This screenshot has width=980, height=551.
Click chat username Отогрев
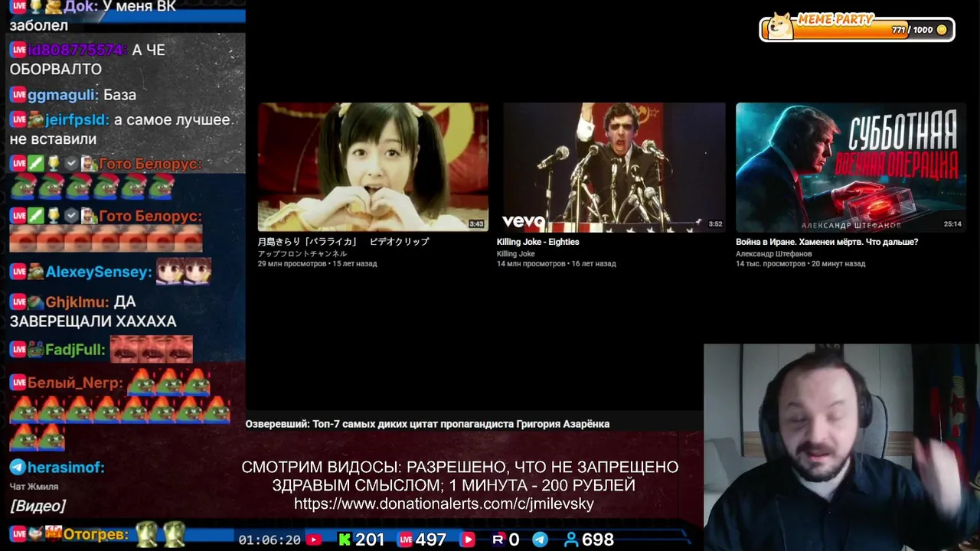coord(96,534)
